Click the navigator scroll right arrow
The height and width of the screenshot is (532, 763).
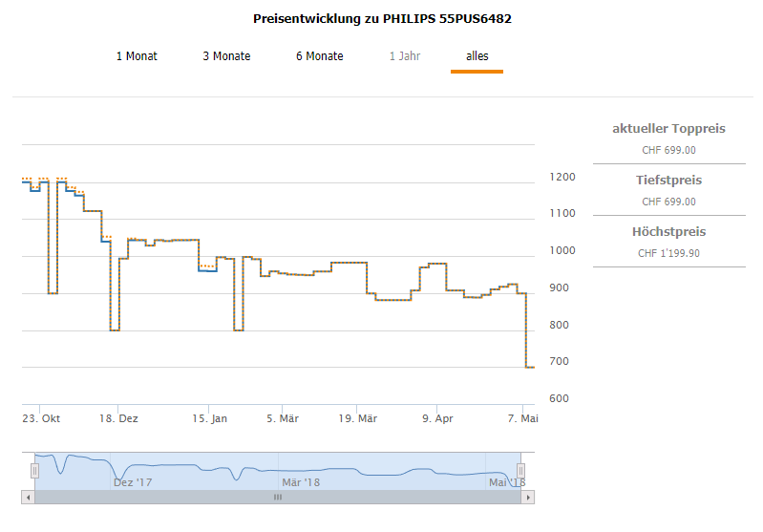[528, 497]
